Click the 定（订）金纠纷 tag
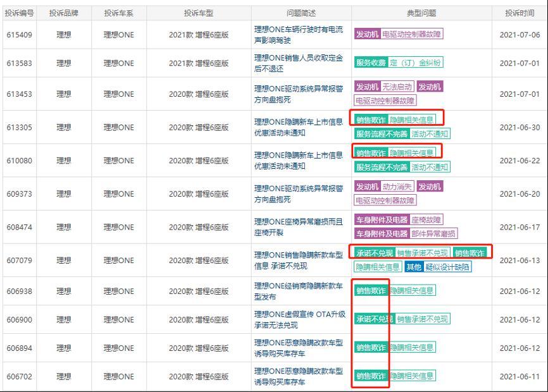Image resolution: width=548 pixels, height=392 pixels. pos(415,63)
